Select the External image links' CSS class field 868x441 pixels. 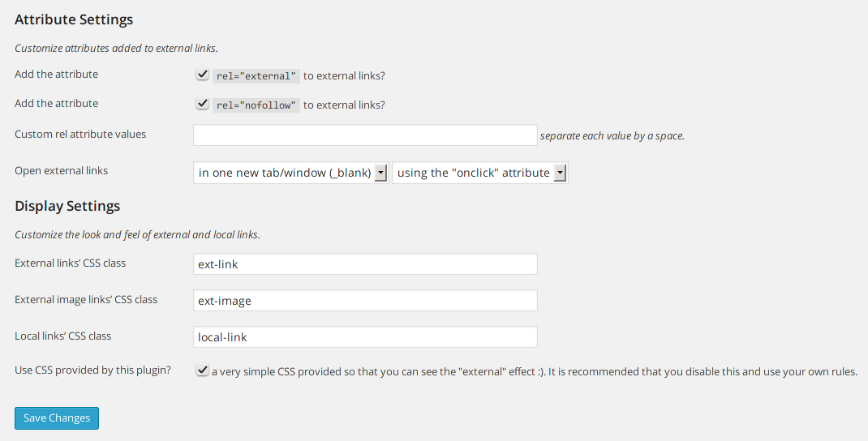tap(365, 301)
